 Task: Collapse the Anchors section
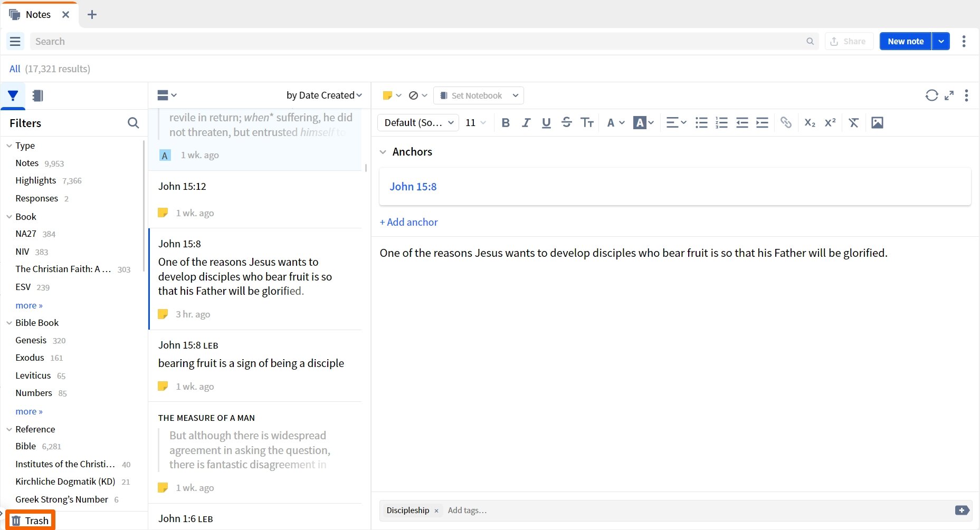(383, 152)
